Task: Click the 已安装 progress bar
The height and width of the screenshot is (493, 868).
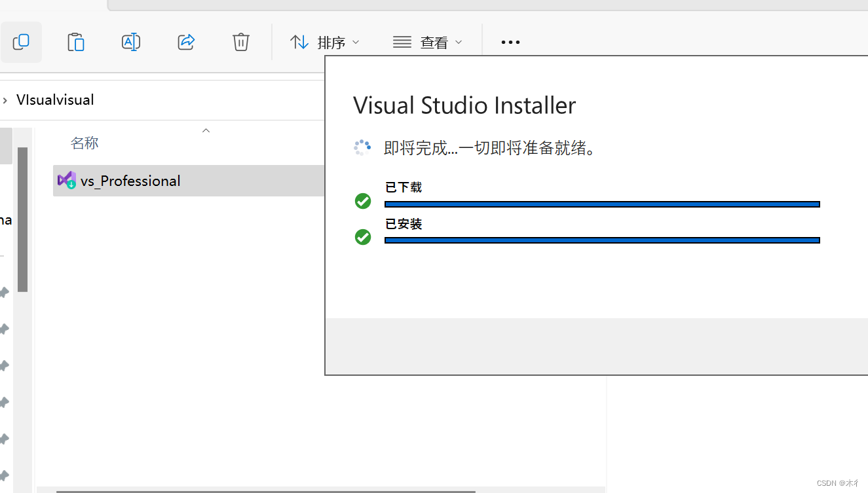Action: [x=602, y=240]
